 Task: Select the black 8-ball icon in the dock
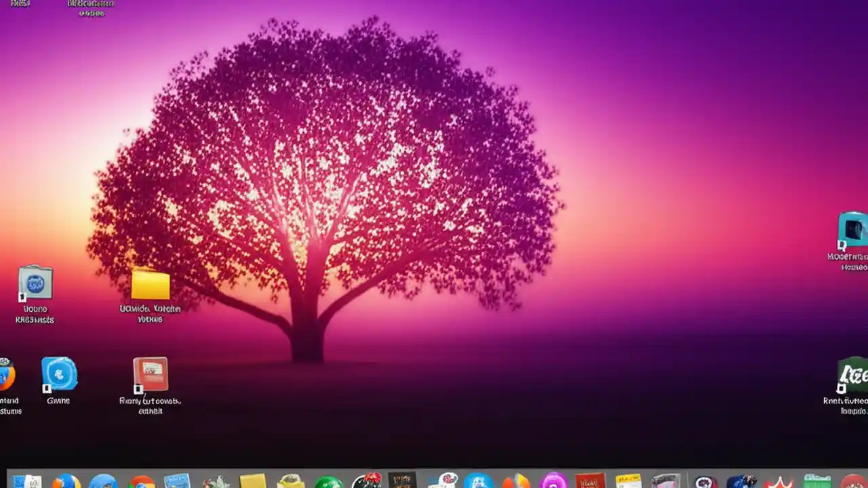coord(366,483)
